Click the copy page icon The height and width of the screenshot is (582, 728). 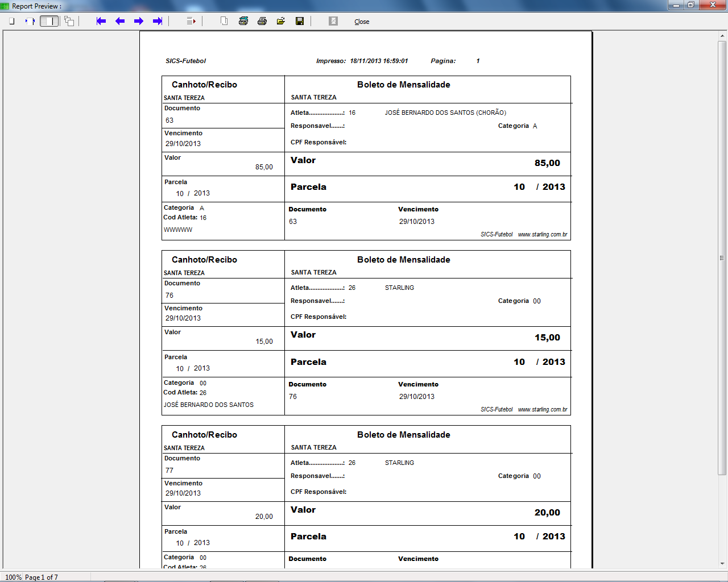[224, 21]
